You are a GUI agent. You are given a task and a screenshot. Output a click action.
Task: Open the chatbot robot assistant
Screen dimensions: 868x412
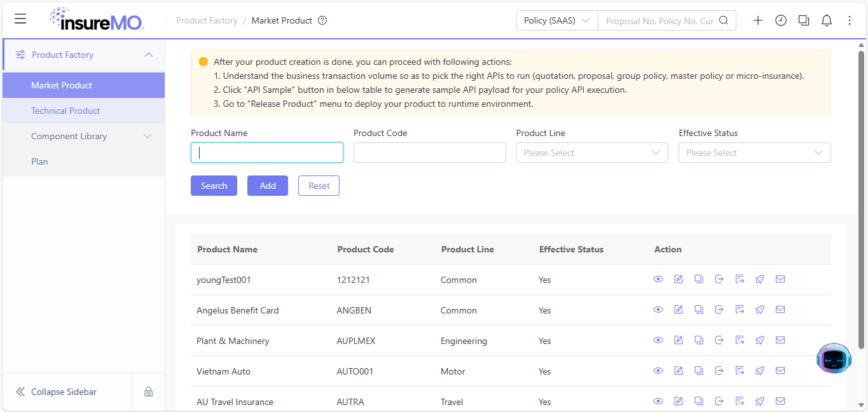pyautogui.click(x=834, y=359)
